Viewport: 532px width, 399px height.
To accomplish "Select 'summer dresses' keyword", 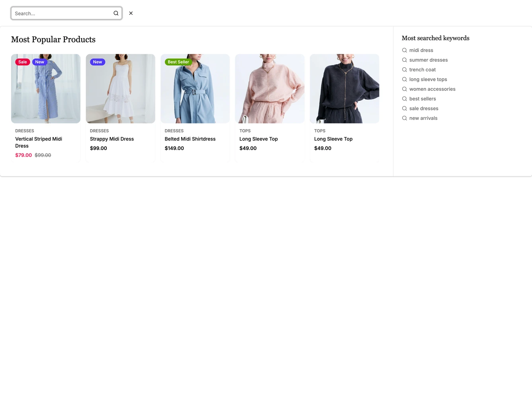I will (x=428, y=60).
